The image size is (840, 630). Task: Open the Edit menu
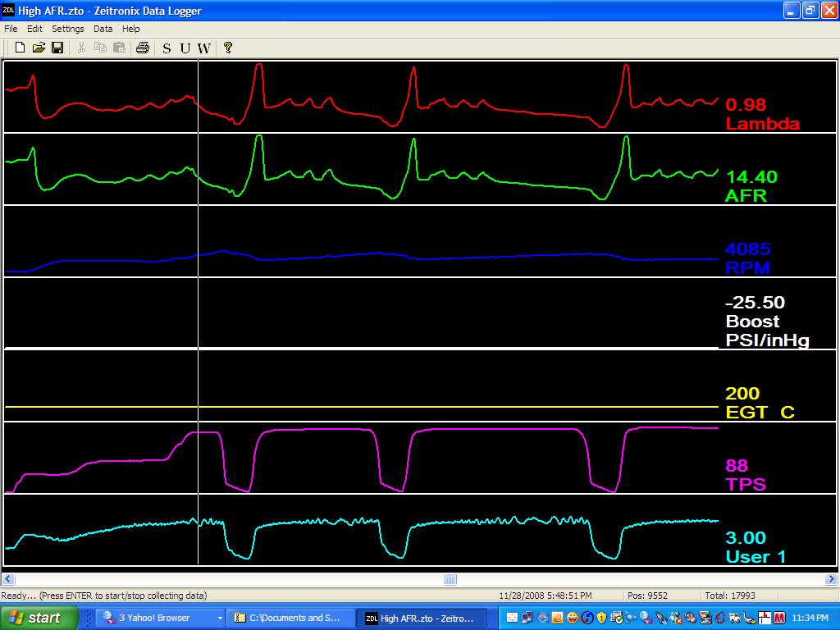[34, 29]
